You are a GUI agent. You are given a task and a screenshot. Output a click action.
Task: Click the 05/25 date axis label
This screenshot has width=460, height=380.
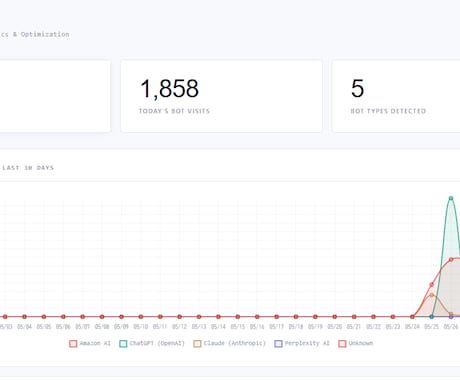click(x=432, y=327)
